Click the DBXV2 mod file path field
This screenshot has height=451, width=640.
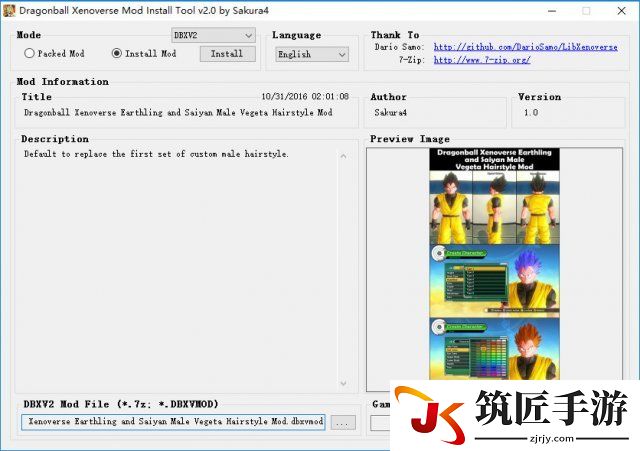[173, 422]
